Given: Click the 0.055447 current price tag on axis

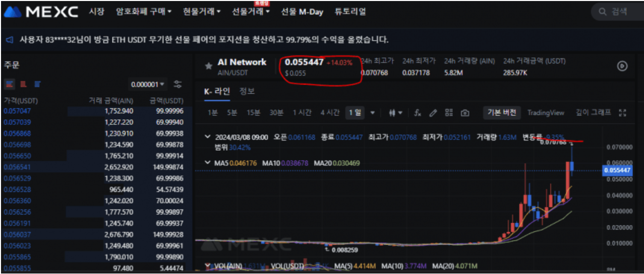Looking at the screenshot, I should [617, 171].
